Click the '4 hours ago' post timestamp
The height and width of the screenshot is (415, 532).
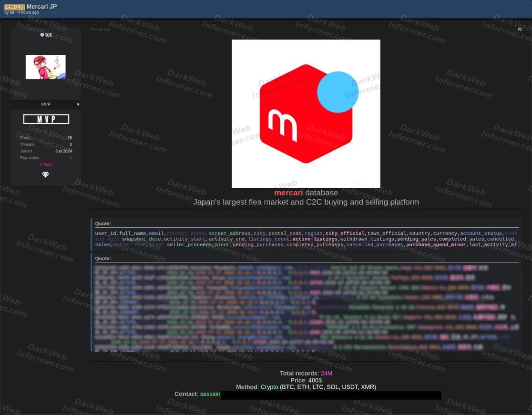[100, 30]
